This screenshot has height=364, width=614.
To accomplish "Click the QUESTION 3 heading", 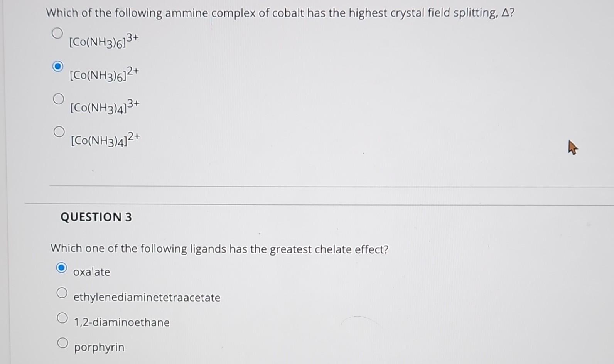I will pos(96,217).
